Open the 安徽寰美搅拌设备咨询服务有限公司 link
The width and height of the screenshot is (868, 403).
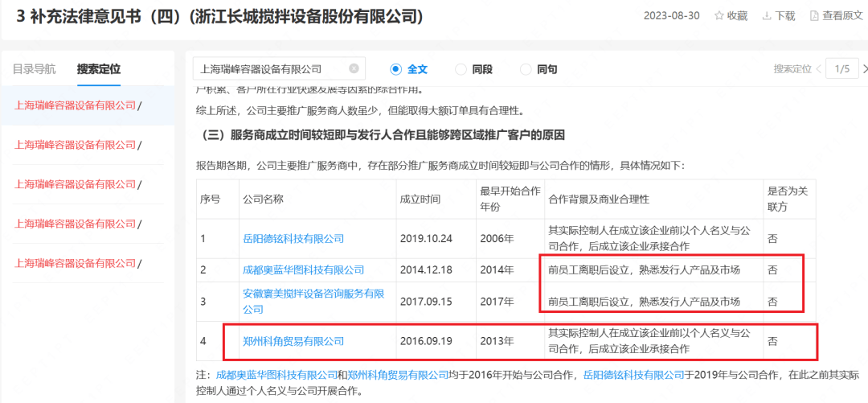314,302
